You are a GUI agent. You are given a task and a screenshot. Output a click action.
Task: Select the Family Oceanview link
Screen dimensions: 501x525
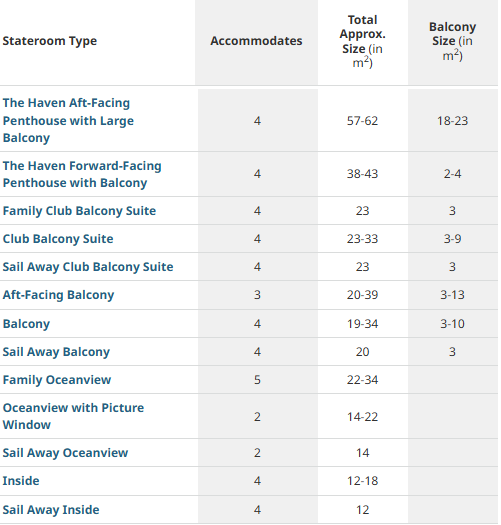click(x=57, y=380)
